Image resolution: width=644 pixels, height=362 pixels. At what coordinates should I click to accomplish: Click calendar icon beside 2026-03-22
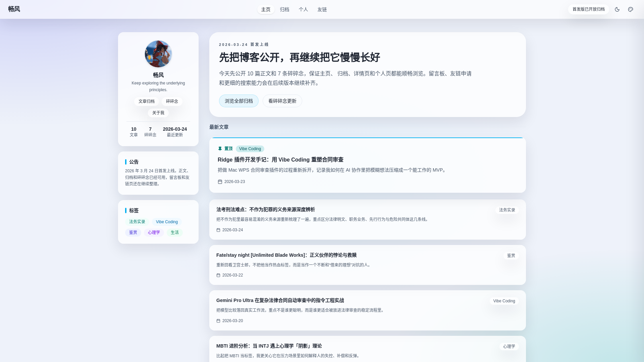[x=218, y=275]
